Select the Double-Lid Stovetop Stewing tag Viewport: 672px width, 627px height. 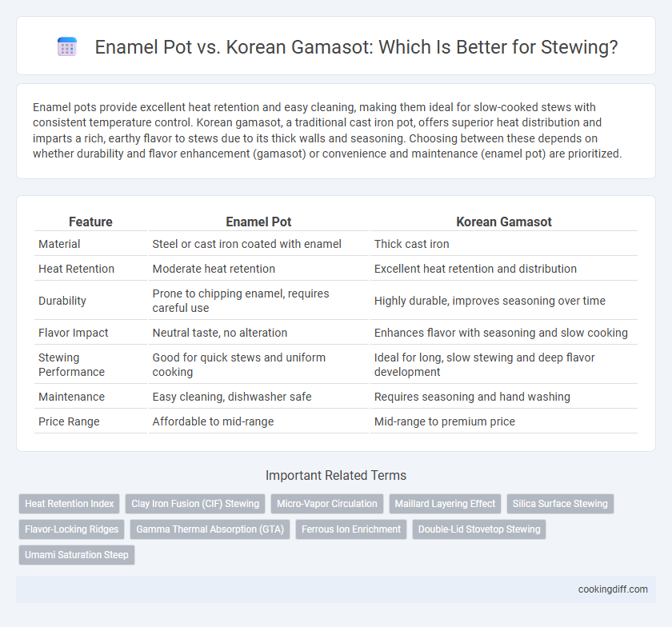[479, 529]
